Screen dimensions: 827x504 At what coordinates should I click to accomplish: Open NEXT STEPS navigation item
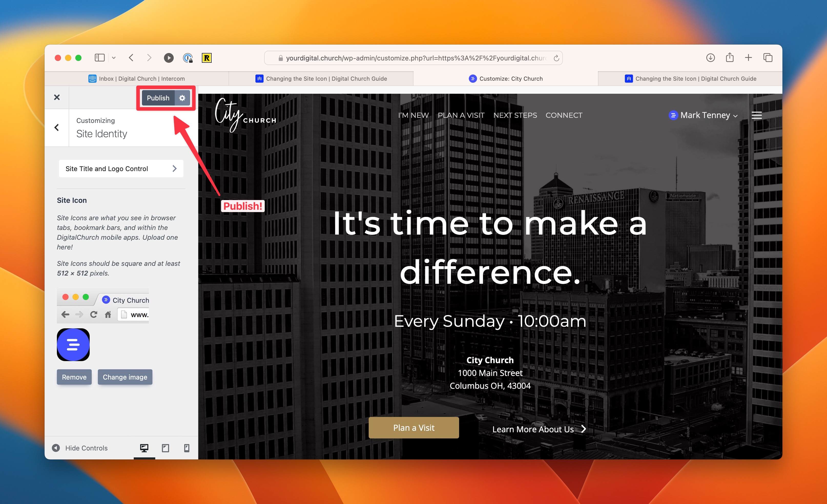[515, 115]
